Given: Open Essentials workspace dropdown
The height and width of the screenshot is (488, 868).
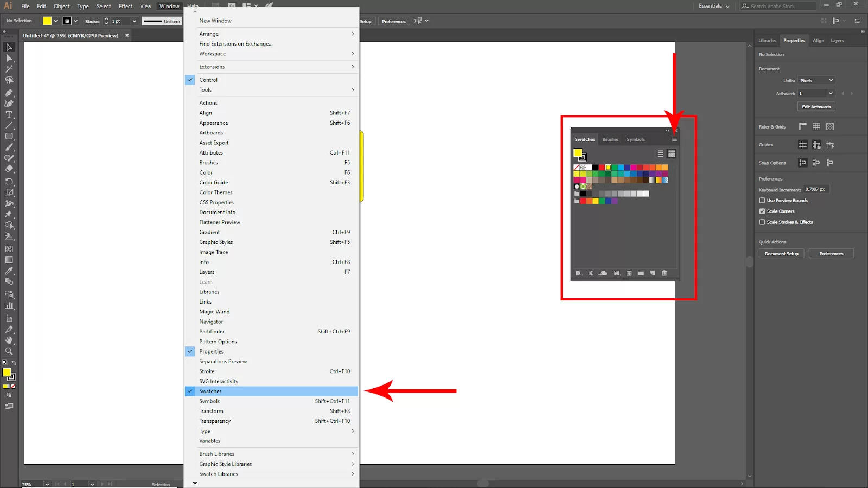Looking at the screenshot, I should tap(714, 6).
